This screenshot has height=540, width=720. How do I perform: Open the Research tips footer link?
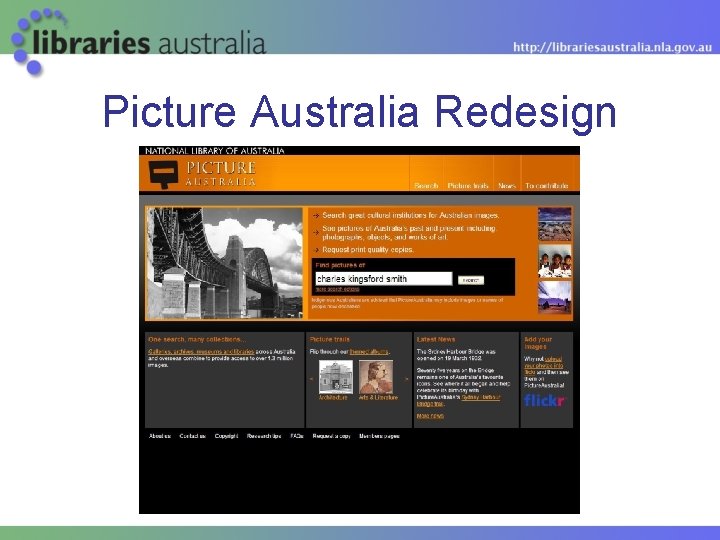click(x=264, y=436)
